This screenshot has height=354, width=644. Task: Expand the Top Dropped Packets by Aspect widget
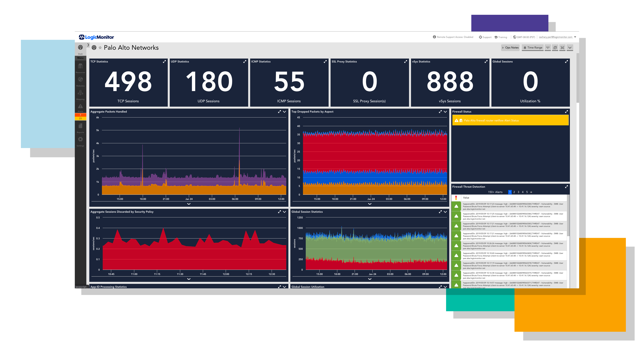coord(440,112)
